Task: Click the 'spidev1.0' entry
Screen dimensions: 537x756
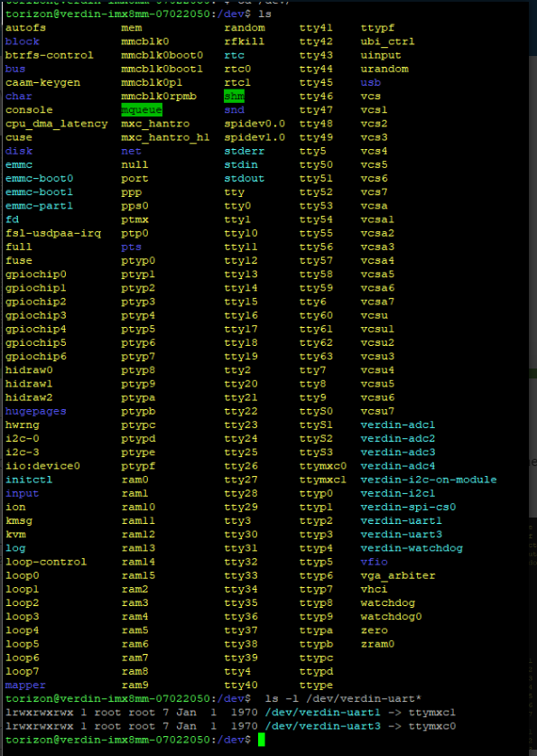Action: click(255, 137)
